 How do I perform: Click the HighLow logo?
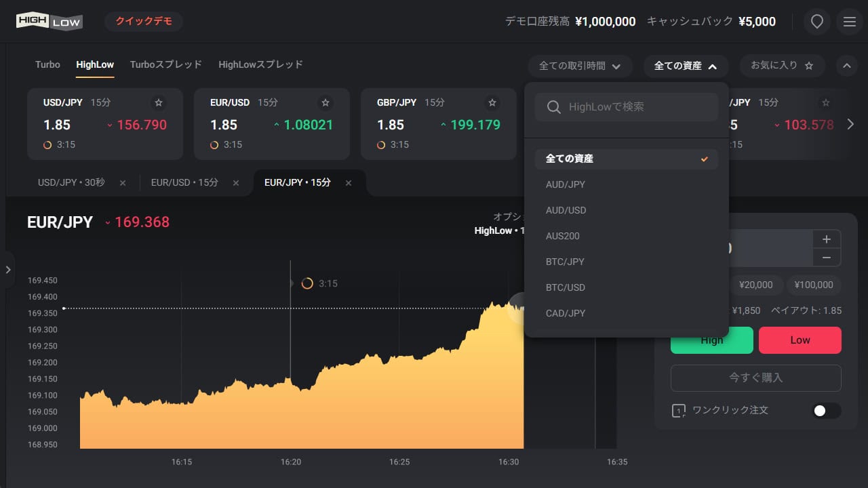click(x=50, y=22)
